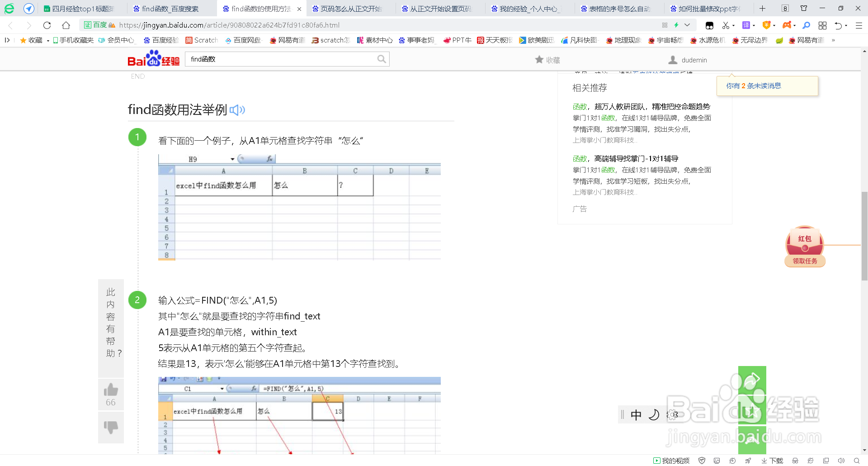
Task: Open the hamburger menu at top right
Action: (x=858, y=26)
